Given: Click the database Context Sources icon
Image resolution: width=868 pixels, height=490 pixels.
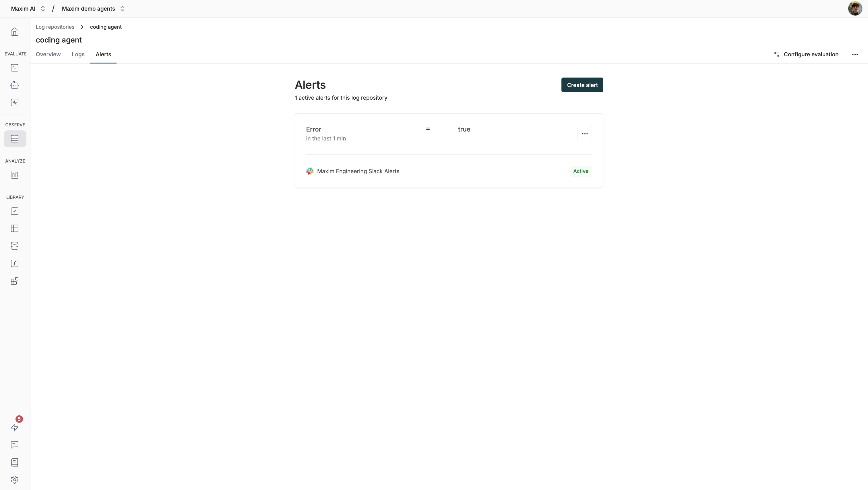Looking at the screenshot, I should pyautogui.click(x=14, y=246).
